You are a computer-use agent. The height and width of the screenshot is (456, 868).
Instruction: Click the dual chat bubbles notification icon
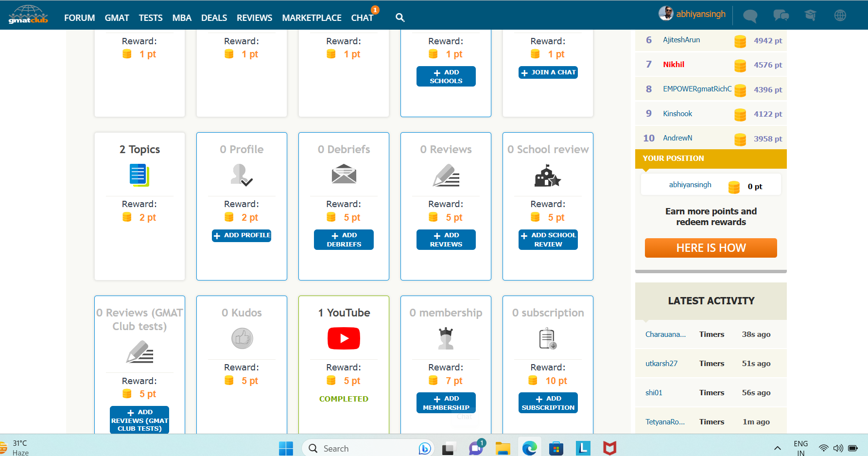click(781, 15)
